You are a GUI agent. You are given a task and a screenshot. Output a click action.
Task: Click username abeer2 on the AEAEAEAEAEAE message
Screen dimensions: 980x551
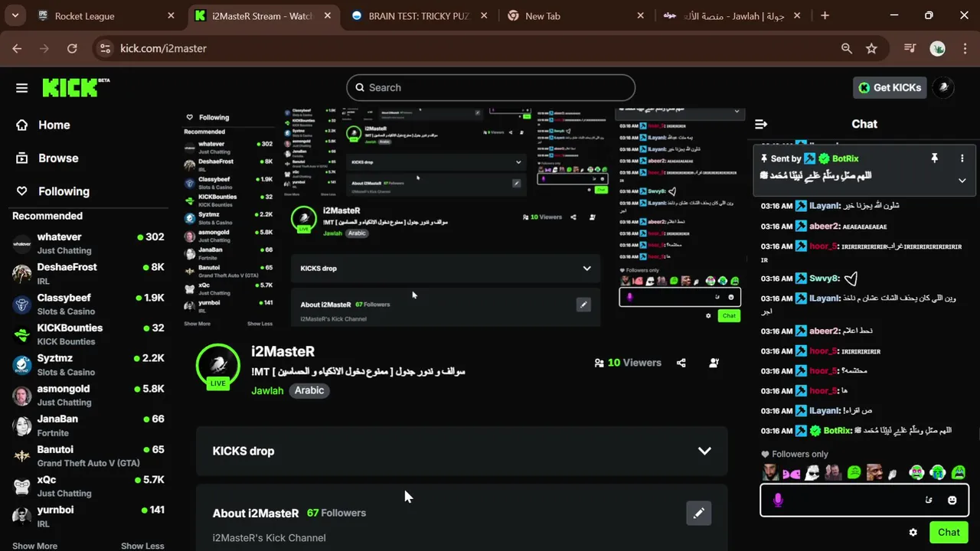point(825,227)
